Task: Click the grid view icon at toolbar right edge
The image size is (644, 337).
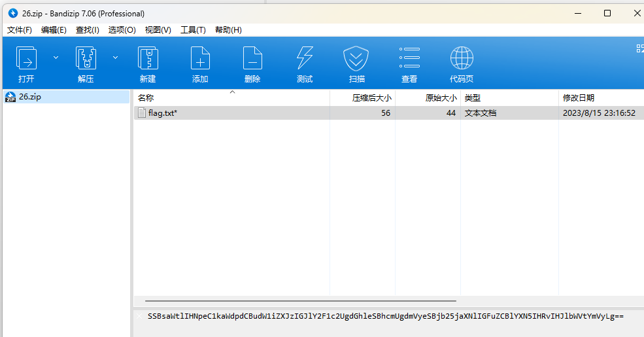Action: pos(640,48)
